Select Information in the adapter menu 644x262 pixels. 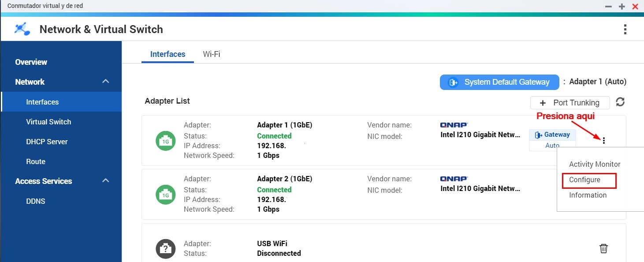[588, 195]
